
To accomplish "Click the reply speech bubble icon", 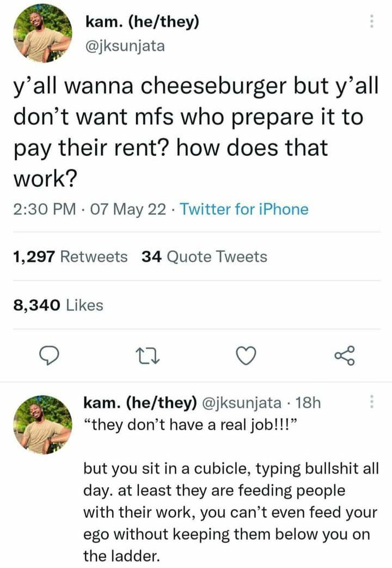I will (x=49, y=355).
